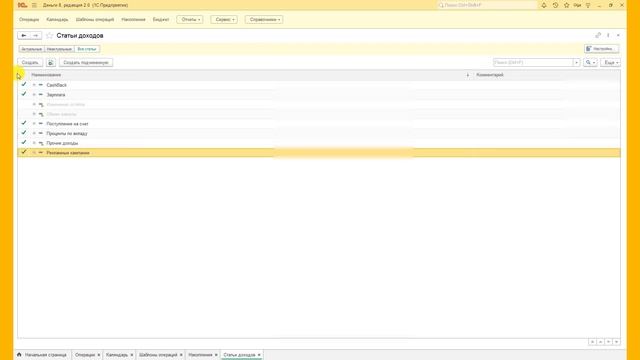Click the Создать подчиненную button
The height and width of the screenshot is (360, 640).
coord(86,62)
